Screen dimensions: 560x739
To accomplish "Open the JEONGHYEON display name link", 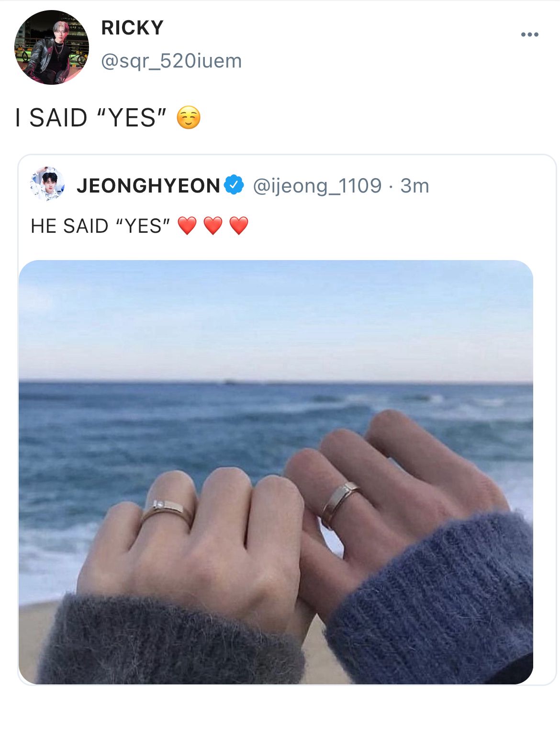I will coord(148,185).
